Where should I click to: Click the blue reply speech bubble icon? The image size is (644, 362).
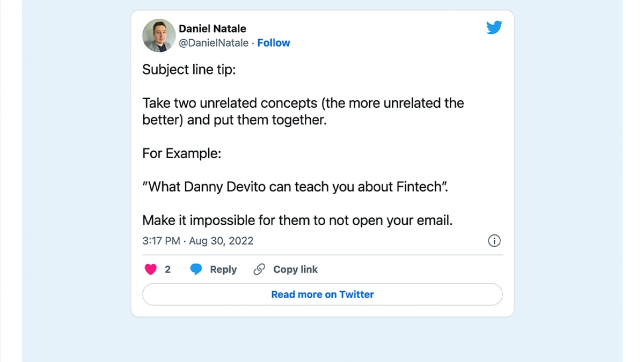pyautogui.click(x=196, y=269)
